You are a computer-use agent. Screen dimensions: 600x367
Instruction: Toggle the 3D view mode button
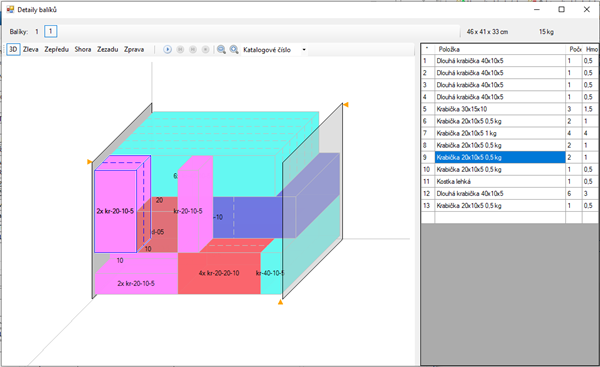pos(13,49)
